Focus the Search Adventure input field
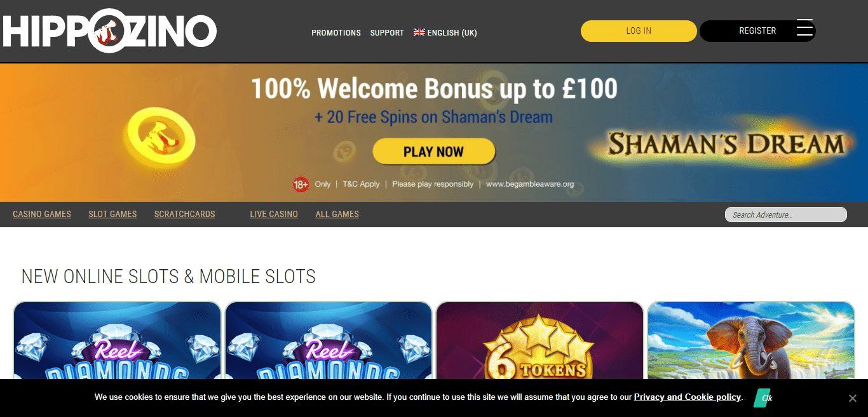This screenshot has height=417, width=868. (x=786, y=215)
